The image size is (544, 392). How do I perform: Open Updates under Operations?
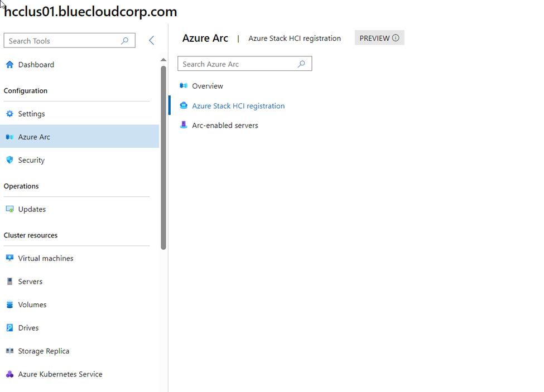[79, 209]
